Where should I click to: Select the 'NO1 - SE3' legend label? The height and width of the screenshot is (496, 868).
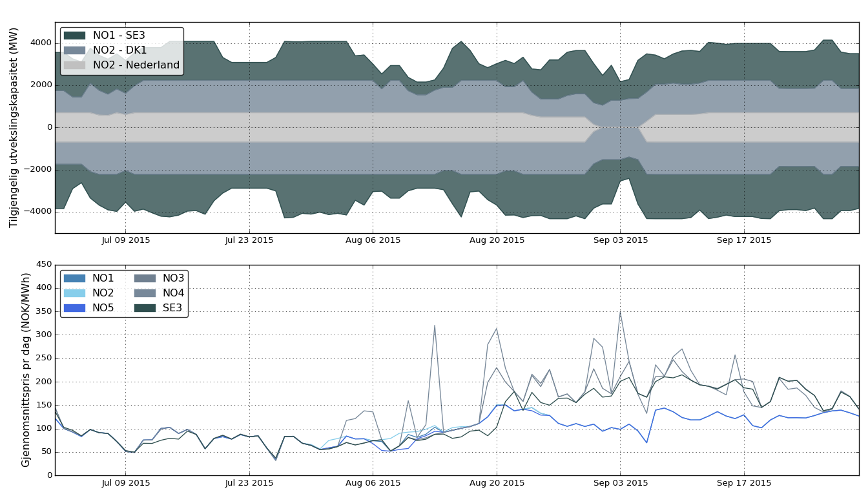(119, 36)
